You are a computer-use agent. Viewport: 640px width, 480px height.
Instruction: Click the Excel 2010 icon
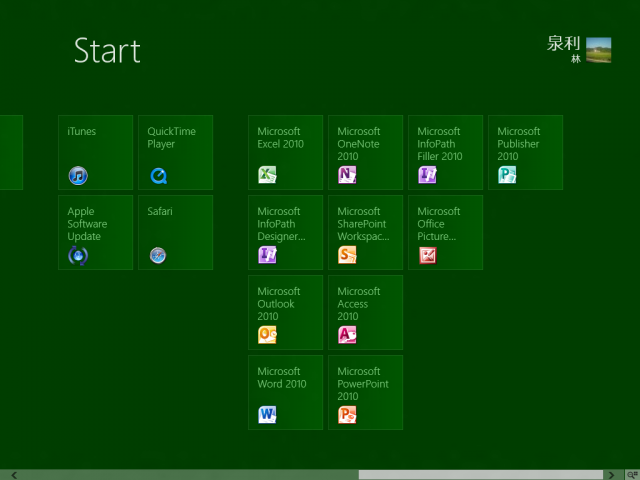coord(267,175)
